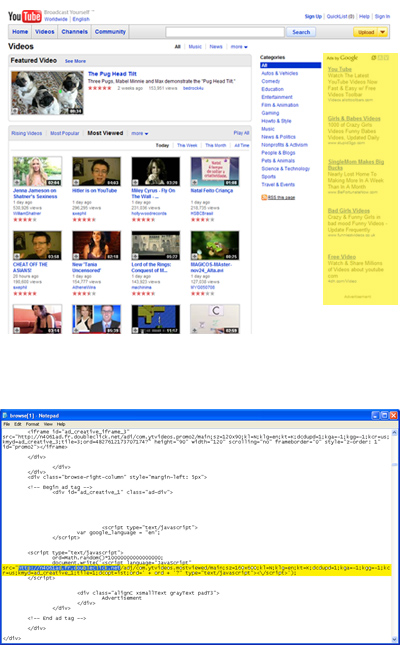Viewport: 400px width, 645px height.
Task: Filter videos by News
Action: click(x=216, y=47)
